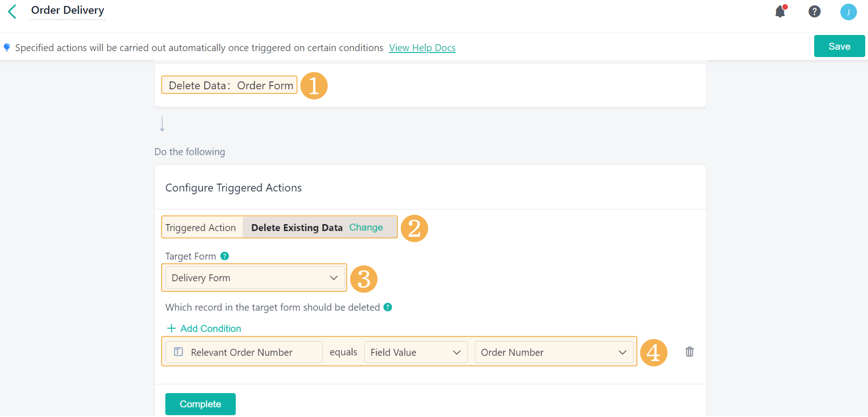Click Change next to Delete Existing Data

pyautogui.click(x=366, y=228)
